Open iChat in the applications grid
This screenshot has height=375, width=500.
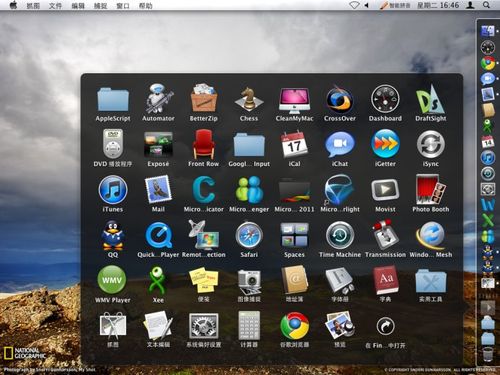coord(339,145)
